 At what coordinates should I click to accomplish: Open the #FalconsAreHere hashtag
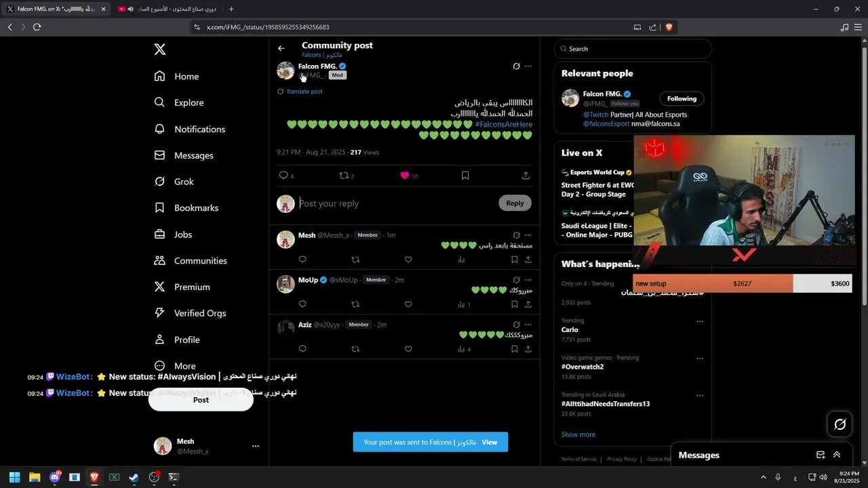[x=504, y=125]
